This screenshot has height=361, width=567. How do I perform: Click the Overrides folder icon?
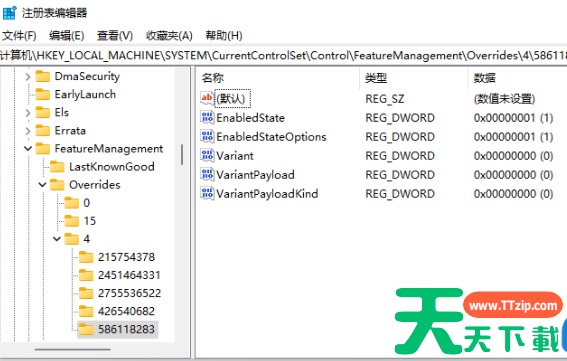pos(57,185)
